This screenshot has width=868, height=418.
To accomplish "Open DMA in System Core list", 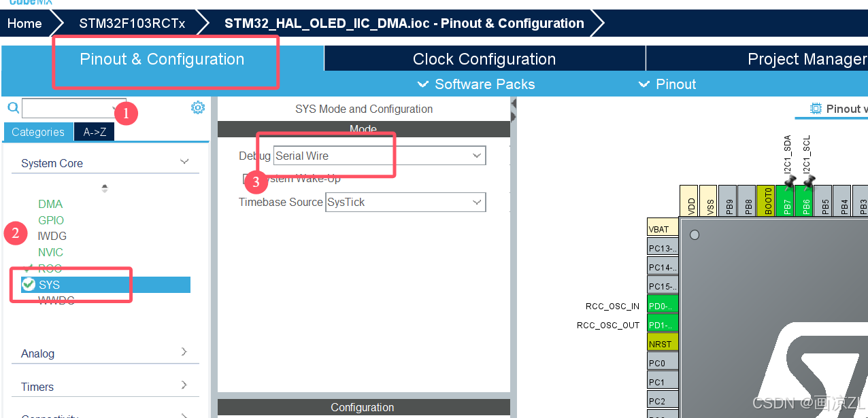I will (50, 204).
